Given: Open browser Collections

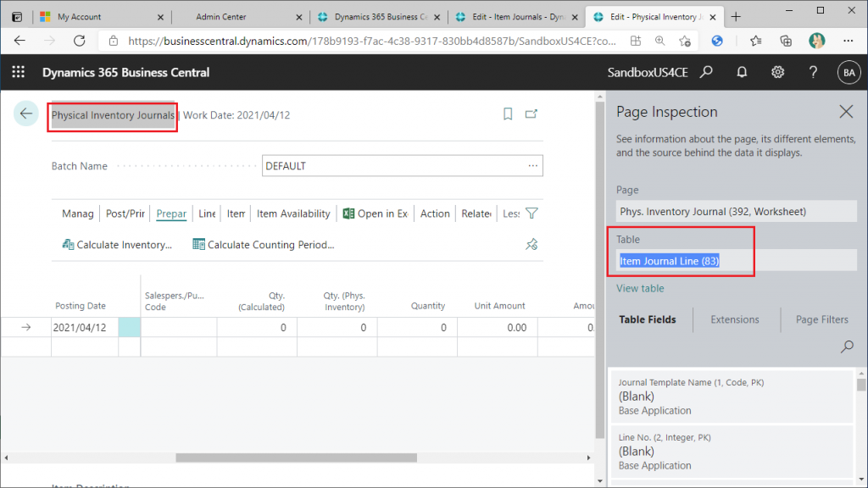Looking at the screenshot, I should [786, 41].
